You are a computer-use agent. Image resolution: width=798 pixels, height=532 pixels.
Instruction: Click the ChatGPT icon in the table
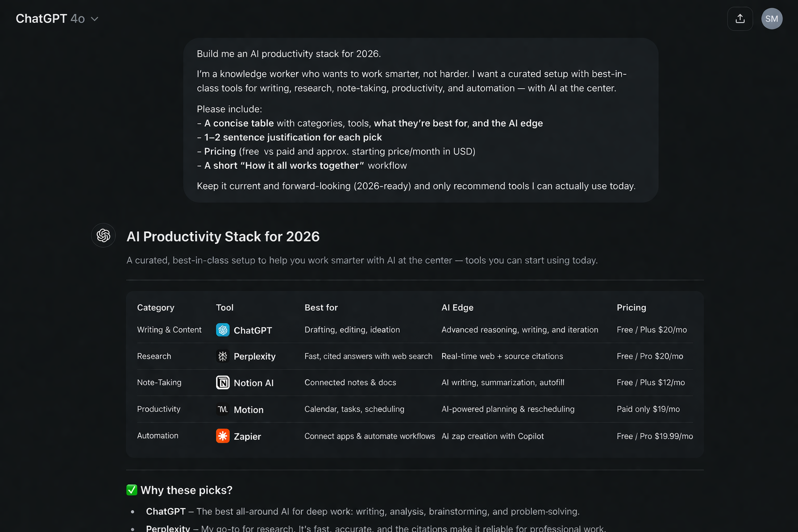coord(223,330)
